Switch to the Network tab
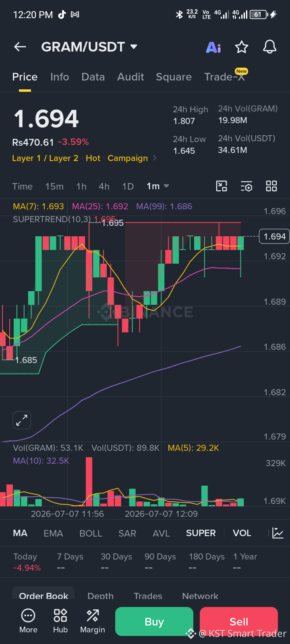290x644 pixels. point(200,595)
